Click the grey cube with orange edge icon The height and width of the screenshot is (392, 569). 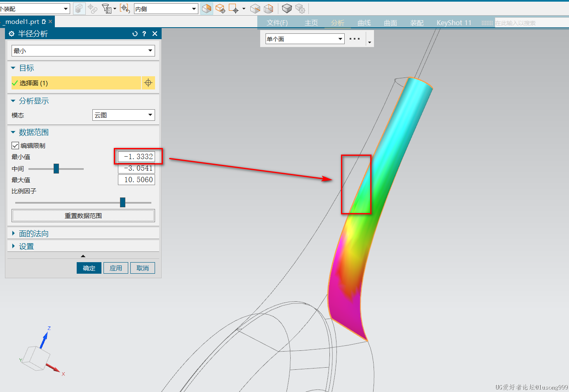pyautogui.click(x=255, y=9)
